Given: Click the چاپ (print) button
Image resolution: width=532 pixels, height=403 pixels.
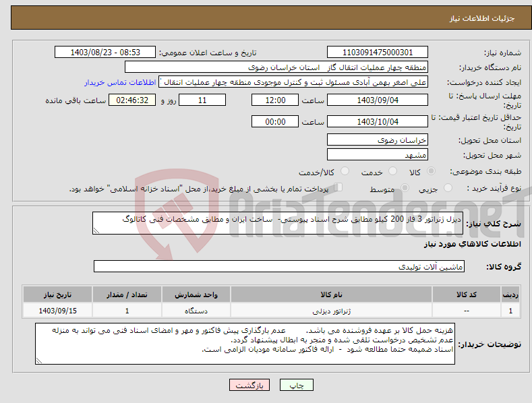Looking at the screenshot, I should point(296,385).
